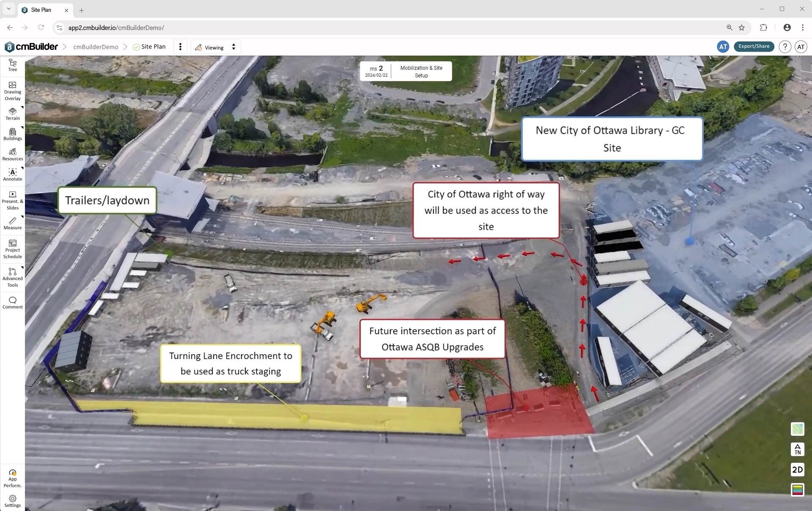Open the Buildings panel

click(12, 134)
